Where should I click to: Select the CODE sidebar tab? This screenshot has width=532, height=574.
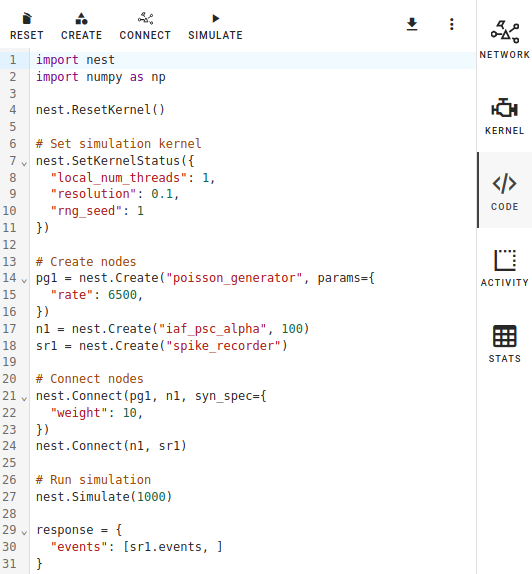coord(505,191)
